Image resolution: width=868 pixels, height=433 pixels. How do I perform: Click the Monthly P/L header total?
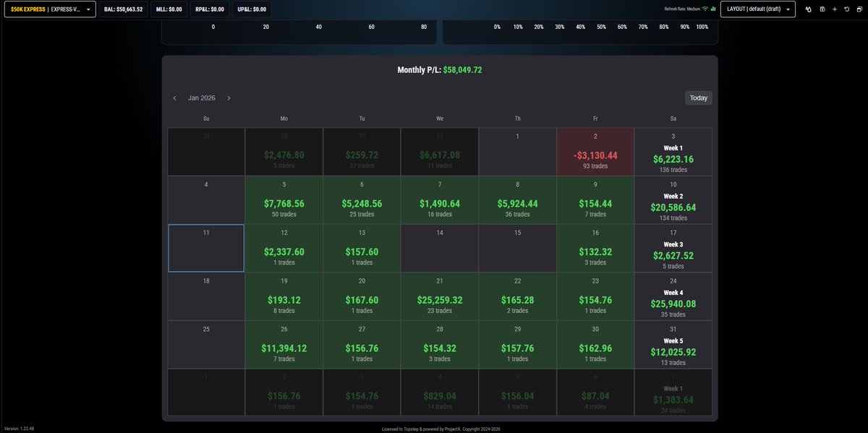pyautogui.click(x=439, y=69)
